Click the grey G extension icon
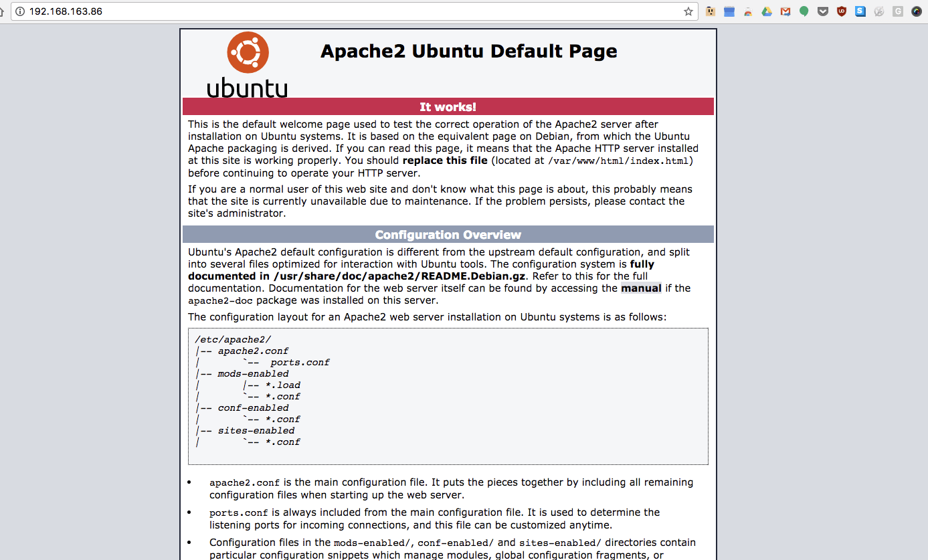The width and height of the screenshot is (928, 560). click(x=898, y=11)
